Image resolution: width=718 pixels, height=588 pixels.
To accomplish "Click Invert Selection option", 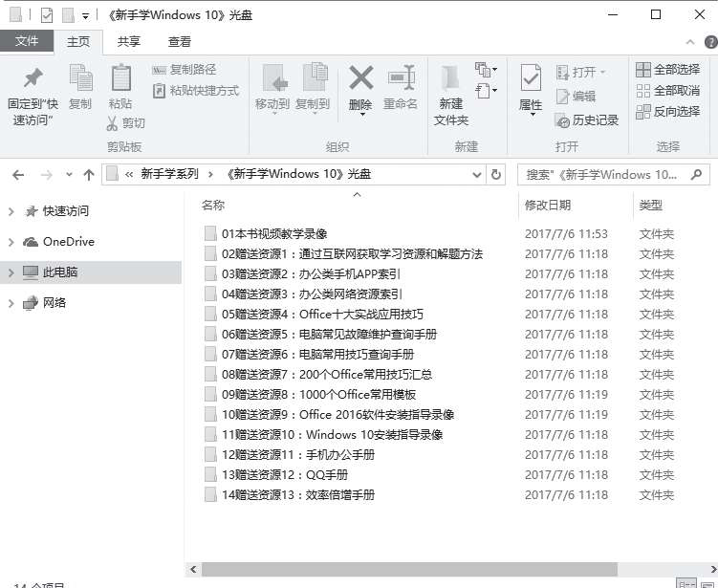I will 667,111.
